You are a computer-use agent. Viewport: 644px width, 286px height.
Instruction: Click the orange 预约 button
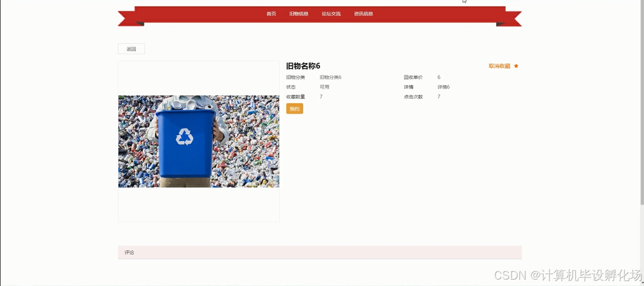pyautogui.click(x=295, y=109)
